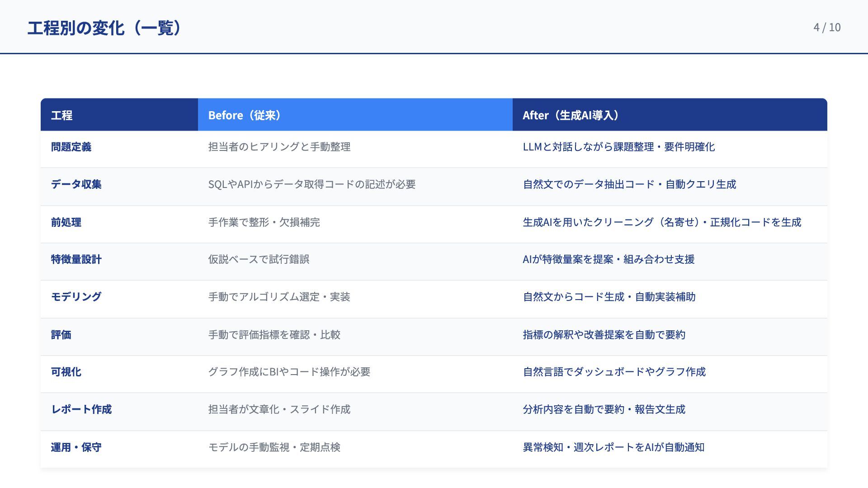Click the text 担当者のヒアリングと手動整理
The height and width of the screenshot is (488, 868).
279,147
